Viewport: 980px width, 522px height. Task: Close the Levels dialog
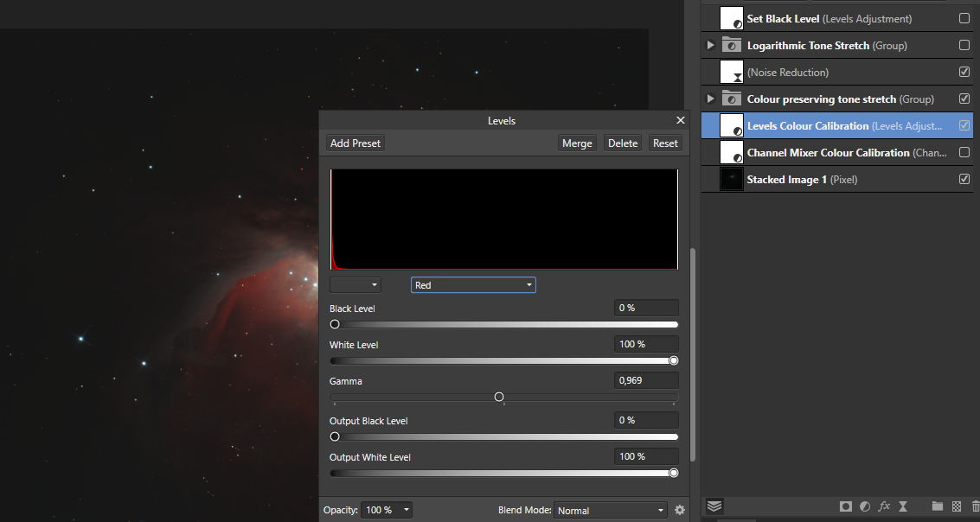(x=681, y=120)
